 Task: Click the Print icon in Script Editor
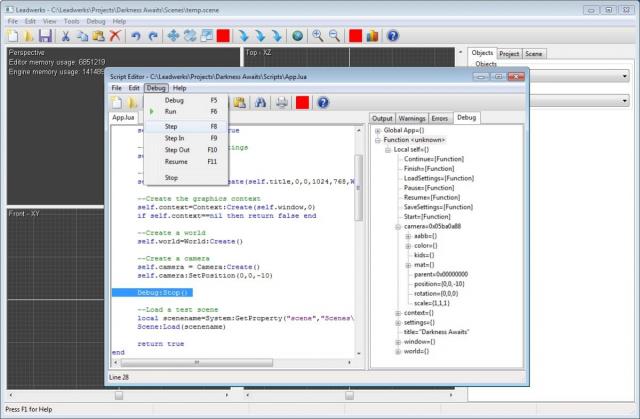(x=282, y=102)
